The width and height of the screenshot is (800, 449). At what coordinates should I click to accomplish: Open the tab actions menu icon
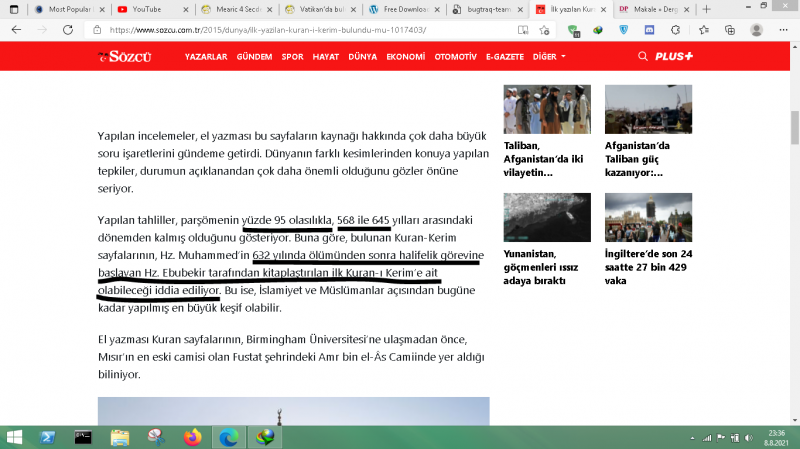click(x=14, y=9)
